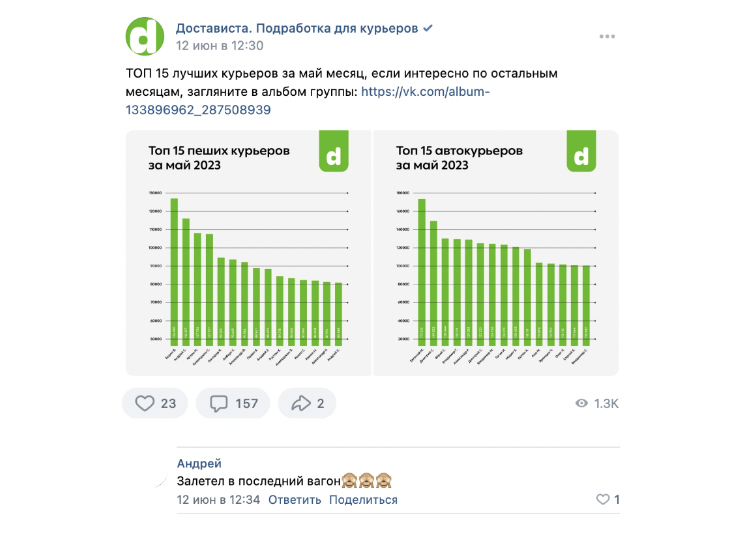Click Ответить under Андрей's comment

pyautogui.click(x=295, y=500)
